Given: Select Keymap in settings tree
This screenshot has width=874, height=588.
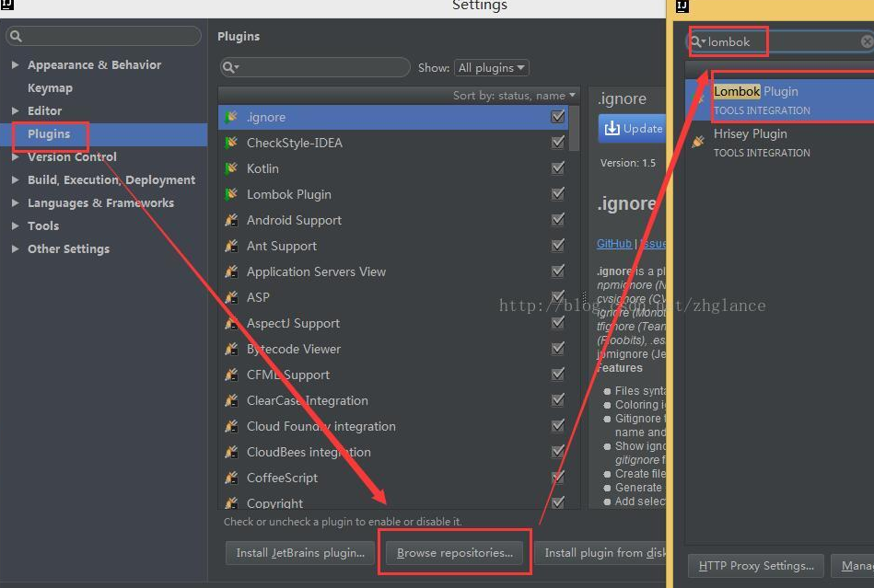Looking at the screenshot, I should (50, 88).
